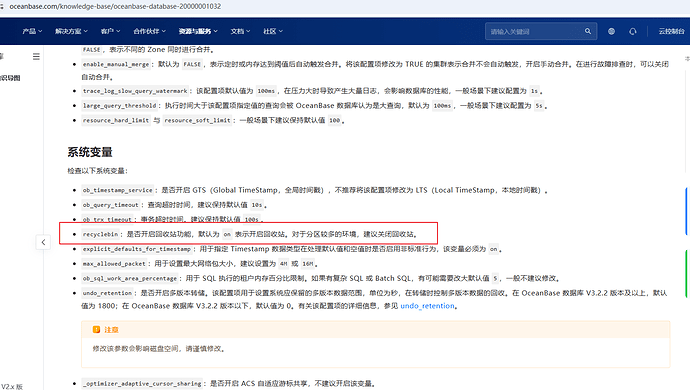Click the orange 注意 notice icon
The width and height of the screenshot is (690, 390).
(96, 329)
